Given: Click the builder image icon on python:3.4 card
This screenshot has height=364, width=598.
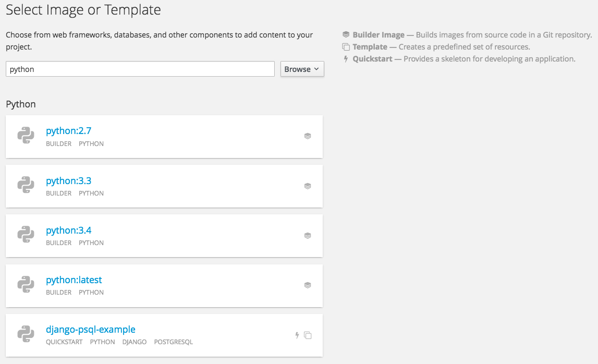Looking at the screenshot, I should coord(308,235).
